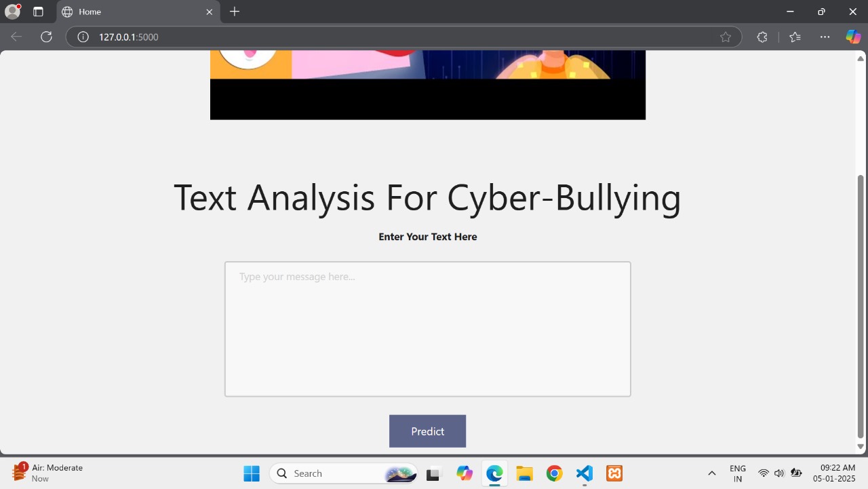The image size is (868, 489).
Task: Open the Favorites list icon
Action: click(x=795, y=37)
